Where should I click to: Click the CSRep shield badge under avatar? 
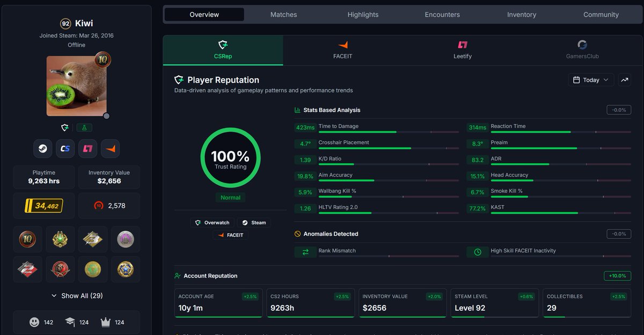point(65,128)
